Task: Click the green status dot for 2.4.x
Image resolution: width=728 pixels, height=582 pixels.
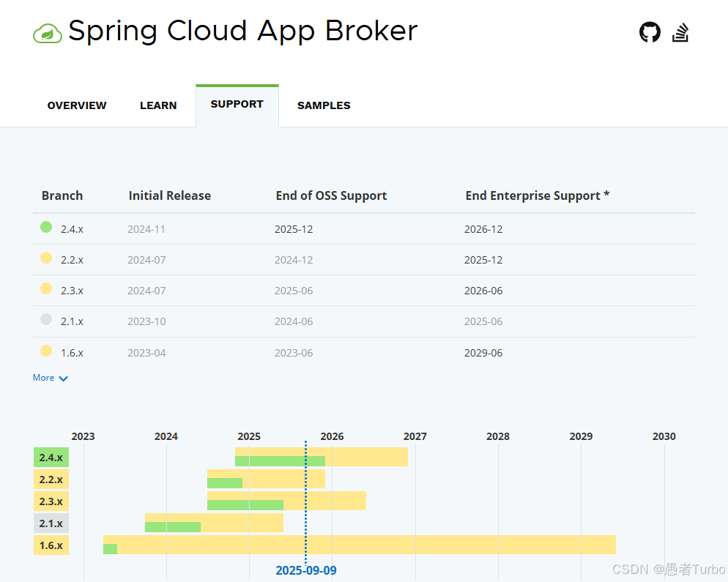Action: [x=46, y=227]
